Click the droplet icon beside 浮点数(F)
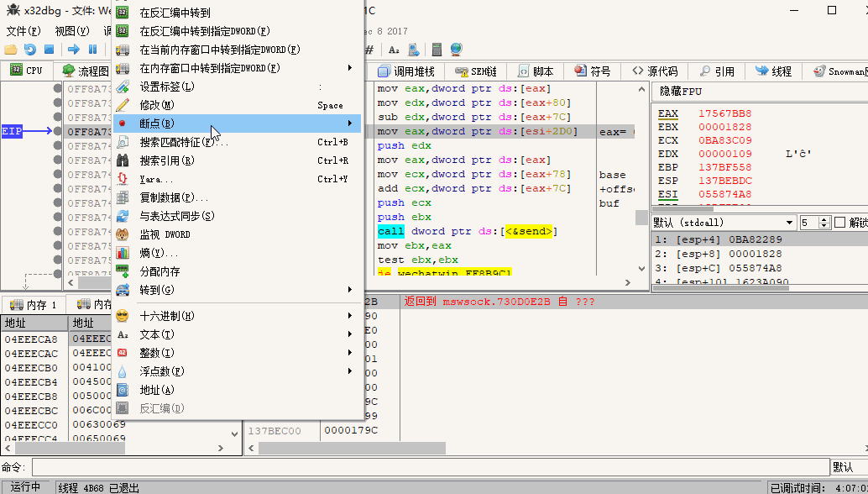This screenshot has width=868, height=494. [123, 371]
